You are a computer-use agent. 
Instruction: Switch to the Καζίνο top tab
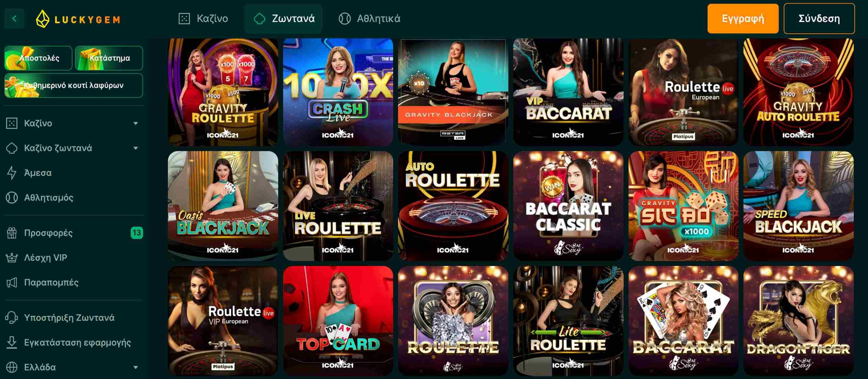pos(203,19)
